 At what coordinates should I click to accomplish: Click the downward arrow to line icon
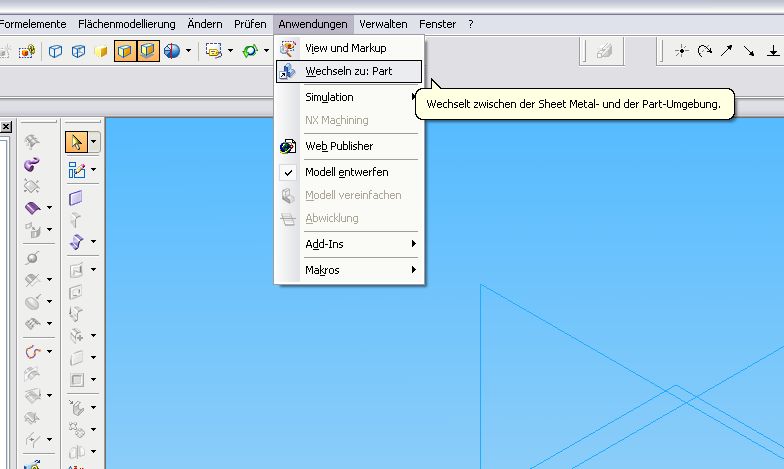pyautogui.click(x=772, y=50)
